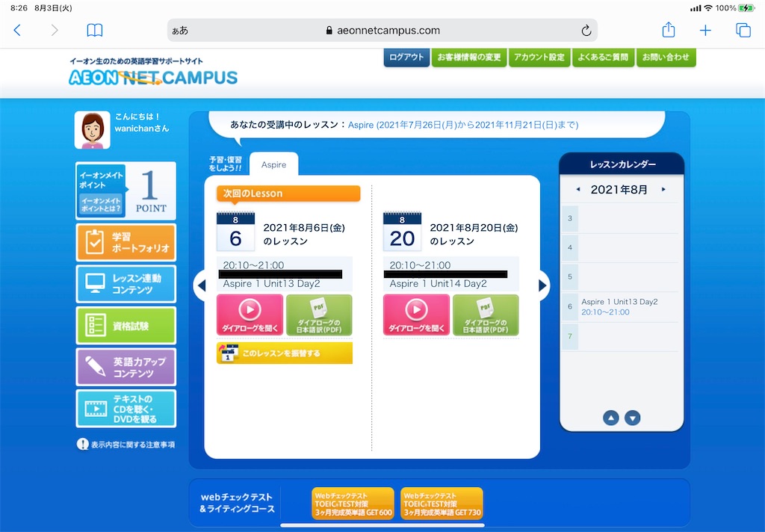Reload the page with the refresh icon
The image size is (765, 532).
pos(586,30)
